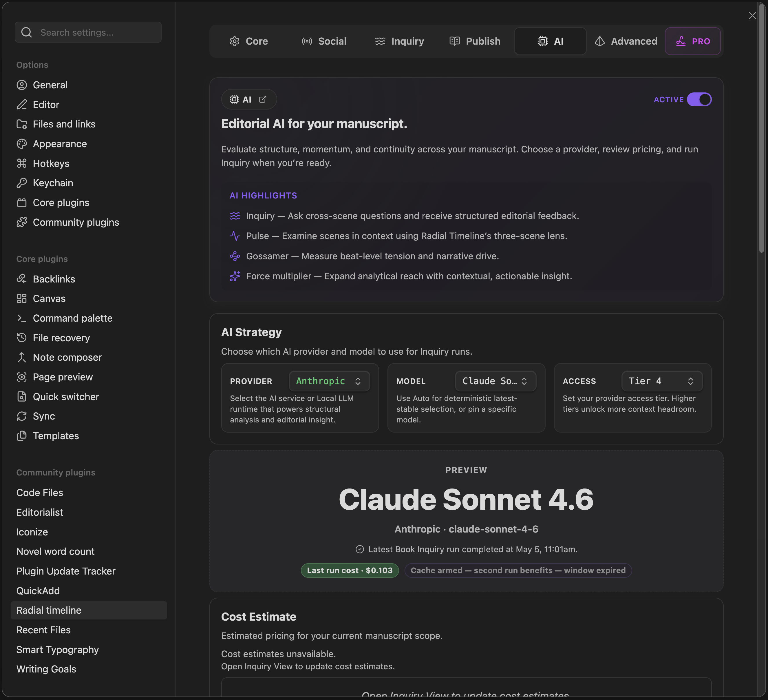The height and width of the screenshot is (700, 768).
Task: Open Code Files plugin settings
Action: (89, 492)
